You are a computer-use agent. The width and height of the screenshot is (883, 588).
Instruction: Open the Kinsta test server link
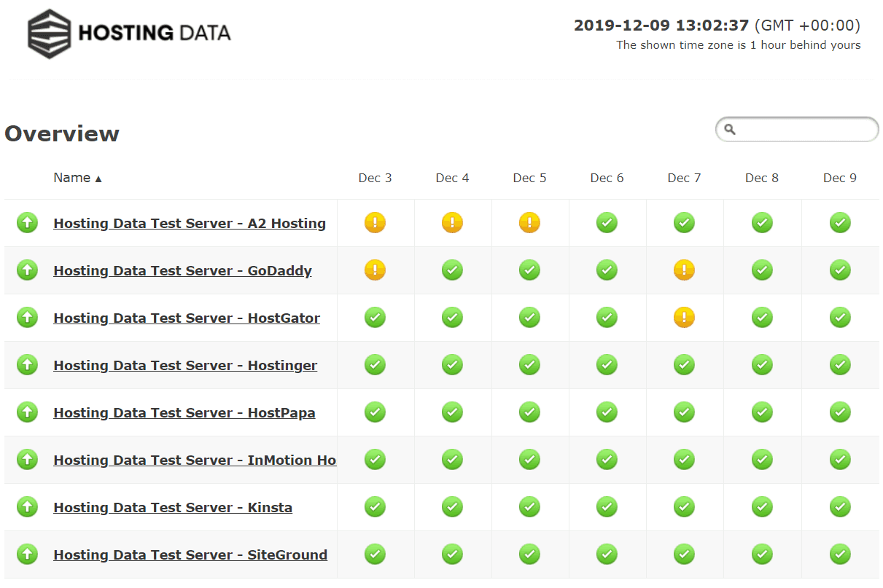tap(173, 508)
